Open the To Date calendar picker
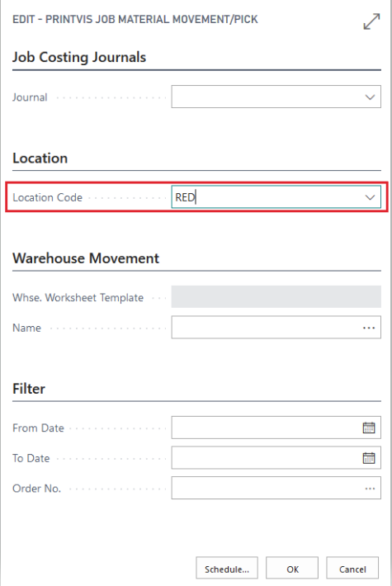The width and height of the screenshot is (392, 586). [x=369, y=458]
